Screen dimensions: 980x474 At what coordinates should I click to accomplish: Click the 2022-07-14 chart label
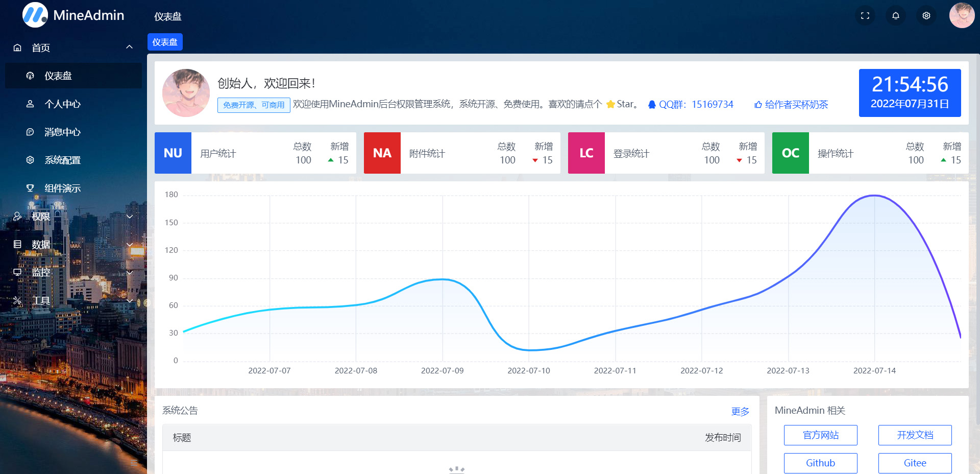[874, 371]
